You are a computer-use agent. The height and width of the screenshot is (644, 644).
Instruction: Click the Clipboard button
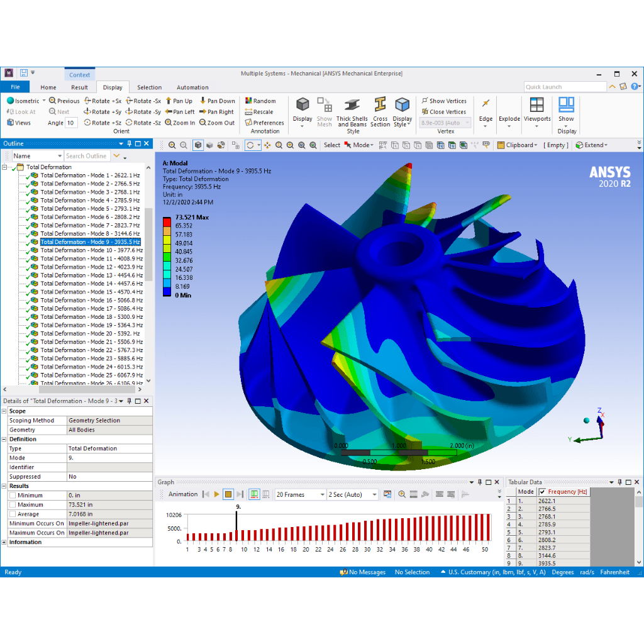(x=517, y=145)
